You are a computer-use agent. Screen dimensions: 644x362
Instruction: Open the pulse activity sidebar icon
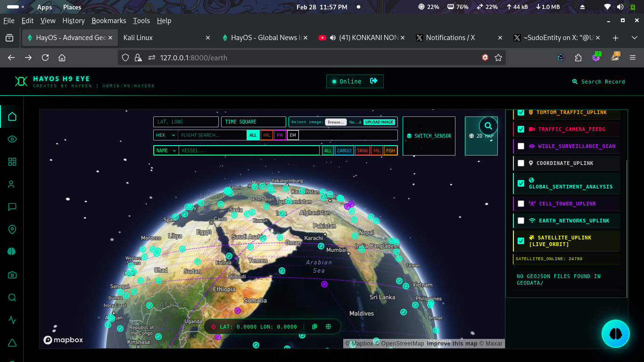tap(12, 320)
